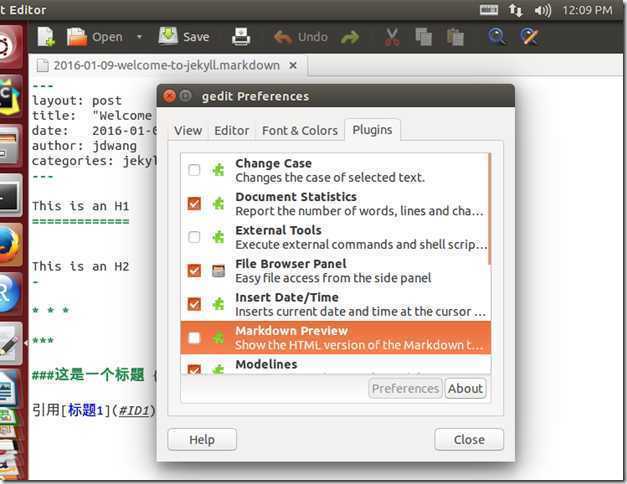
Task: Click the gedit Text Editor launcher icon
Action: click(10, 344)
